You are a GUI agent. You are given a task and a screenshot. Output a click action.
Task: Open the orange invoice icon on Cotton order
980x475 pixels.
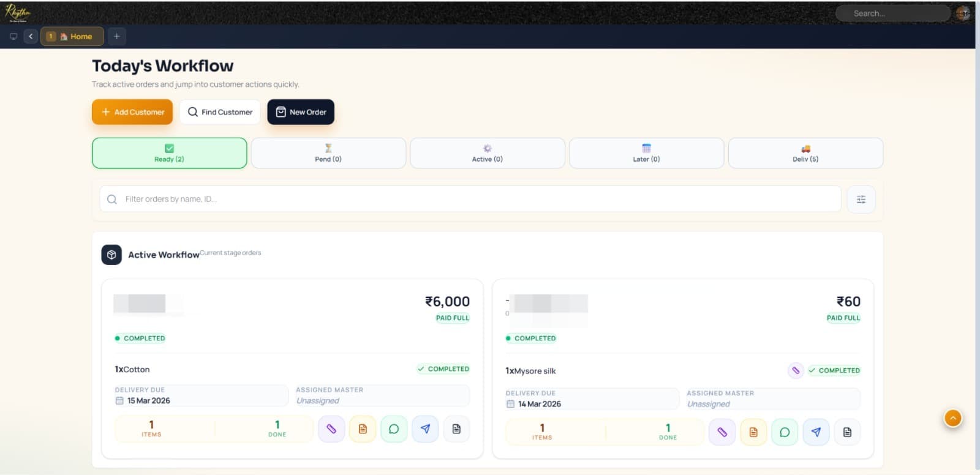363,429
